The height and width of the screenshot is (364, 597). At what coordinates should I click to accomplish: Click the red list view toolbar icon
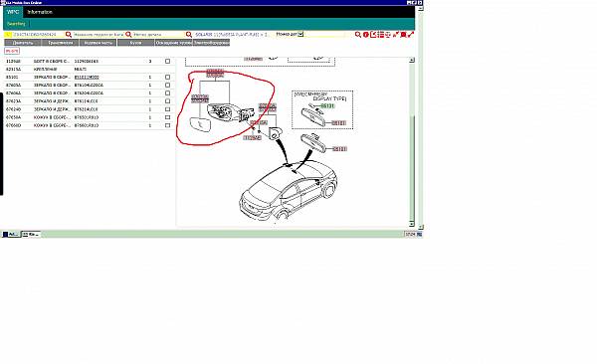pos(381,35)
